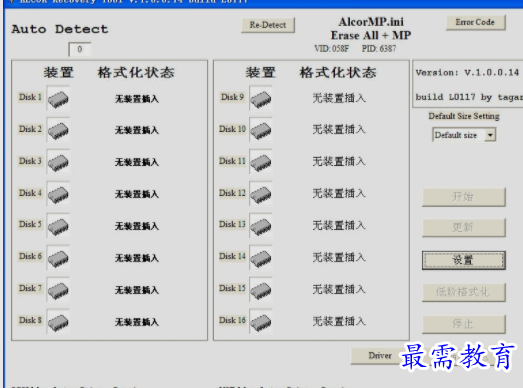Click the Disk 16 chip icon
Image resolution: width=523 pixels, height=388 pixels.
click(x=261, y=322)
